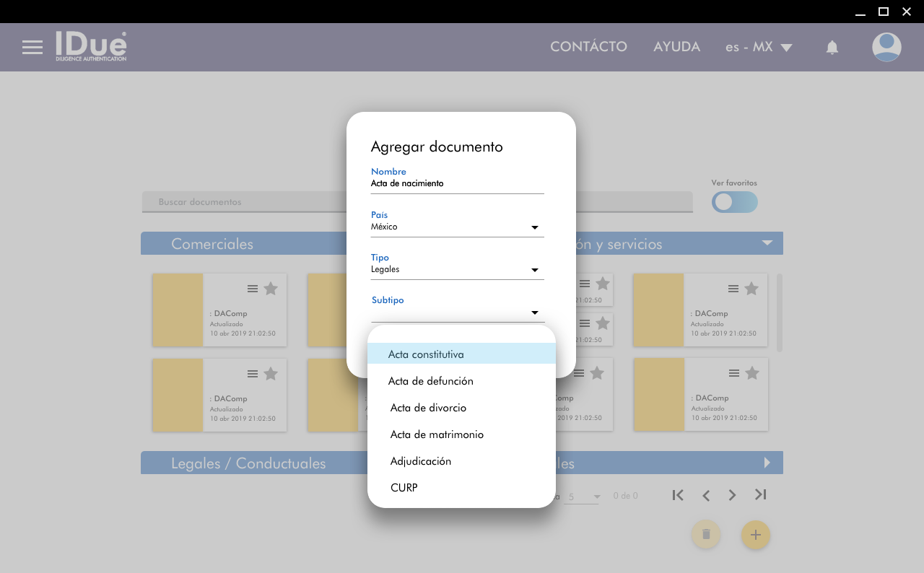Open the Tipo dropdown showing Legales
Viewport: 924px width, 573px height.
click(457, 270)
